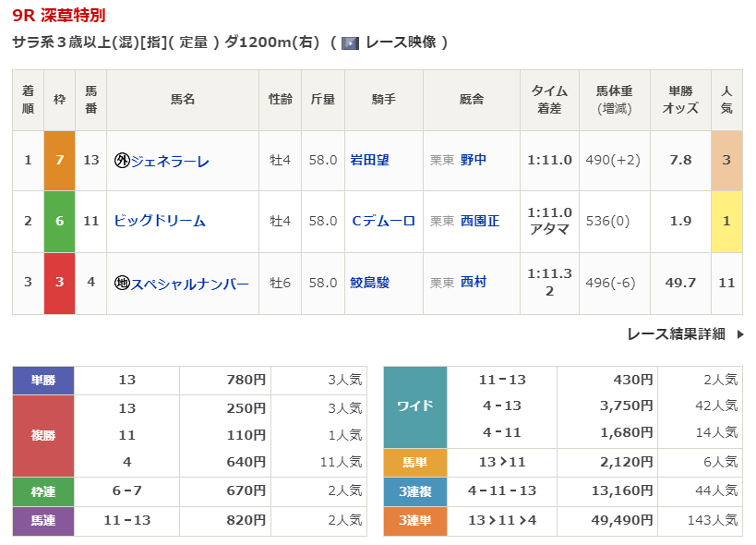Open horse ビッグドリーム profile link
The width and height of the screenshot is (756, 545).
[x=159, y=221]
